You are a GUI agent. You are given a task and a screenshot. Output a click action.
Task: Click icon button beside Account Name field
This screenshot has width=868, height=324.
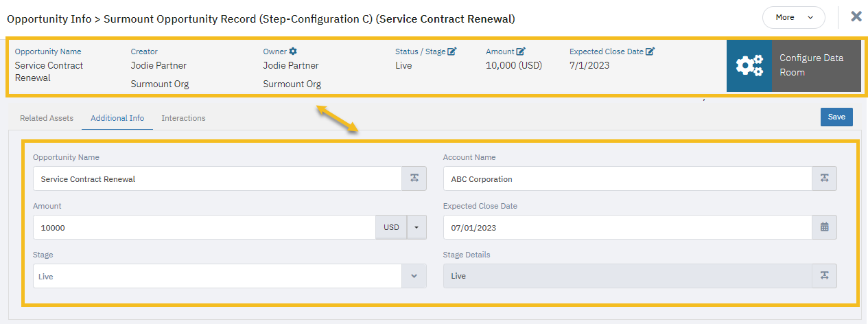pyautogui.click(x=824, y=178)
